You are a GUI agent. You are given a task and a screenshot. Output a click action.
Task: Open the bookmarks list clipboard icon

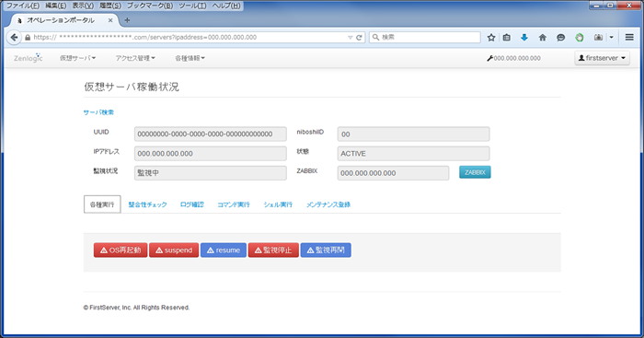click(507, 38)
